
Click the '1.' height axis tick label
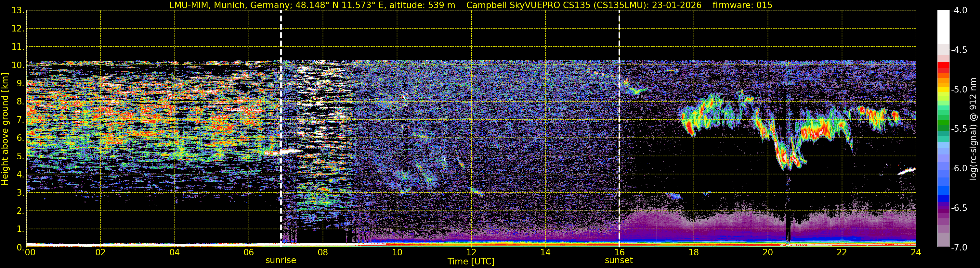tap(20, 229)
